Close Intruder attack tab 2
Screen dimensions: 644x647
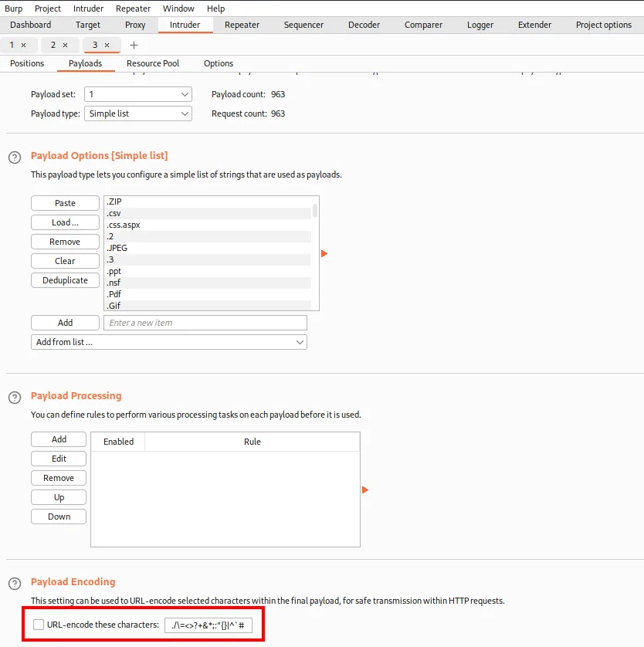pos(65,45)
